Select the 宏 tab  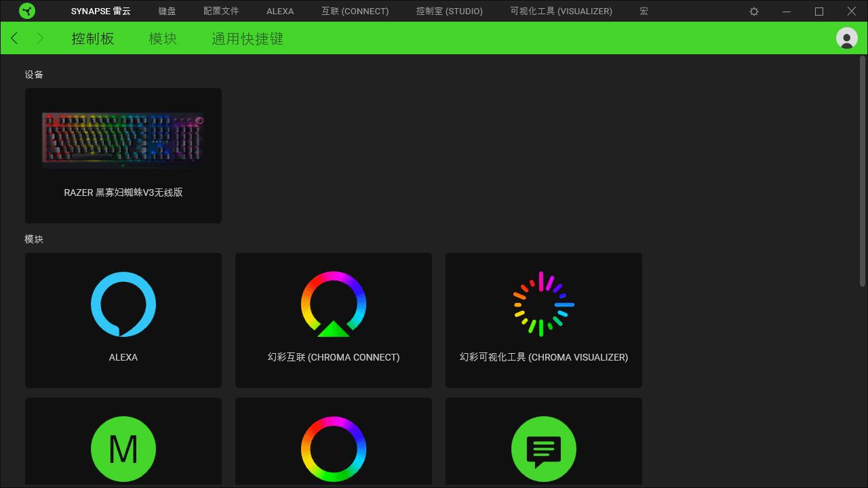point(644,12)
